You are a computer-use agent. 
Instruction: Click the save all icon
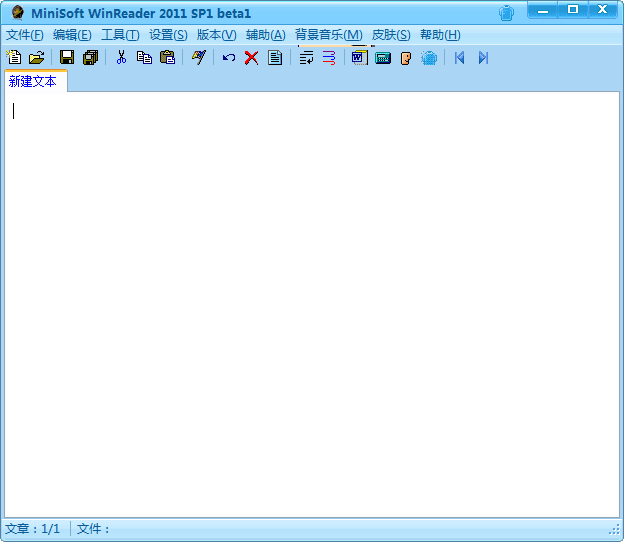click(x=90, y=58)
